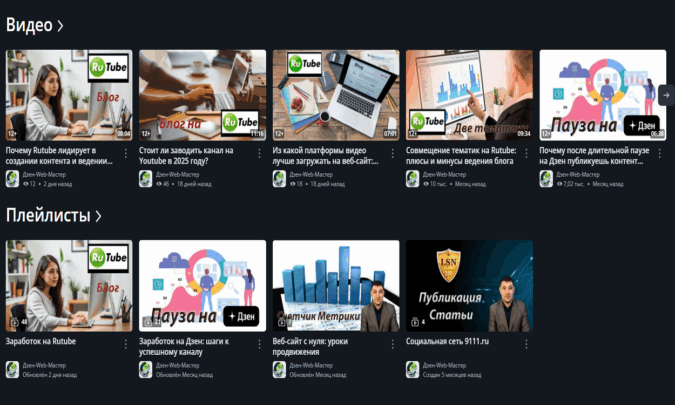Open 'Социальная сеть 9111.ru' playlist thumbnail
Viewport: 675px width, 405px height.
pyautogui.click(x=469, y=286)
